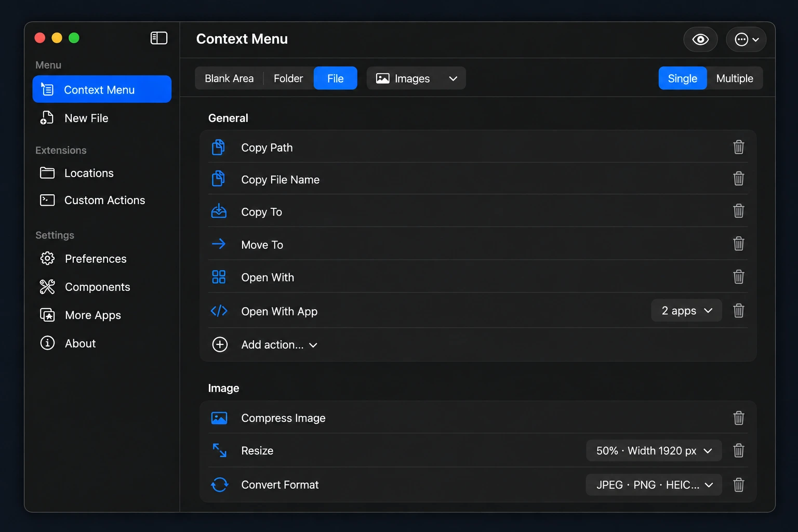Click the Copy To tray icon
This screenshot has width=798, height=532.
219,211
